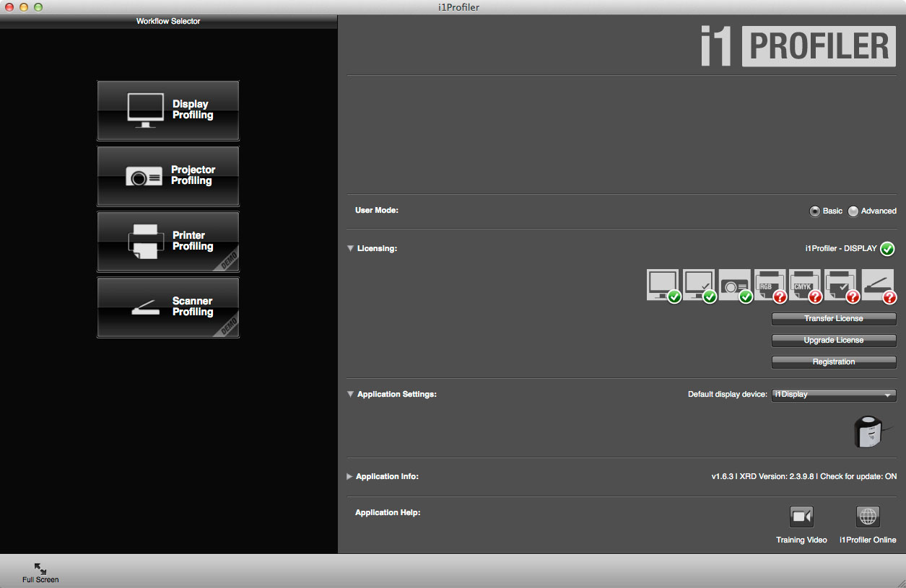Expand the Application Info section
Screen dimensions: 906x588
point(350,477)
